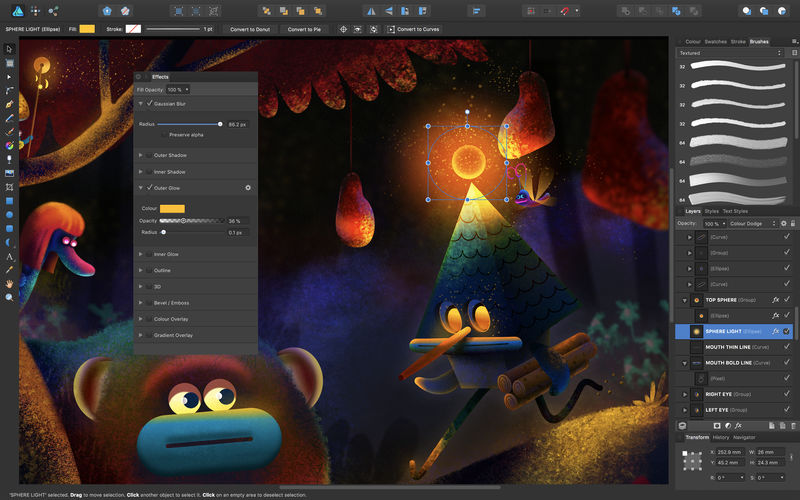The image size is (800, 500).
Task: Pick the Ellipse shape tool
Action: coord(9,214)
